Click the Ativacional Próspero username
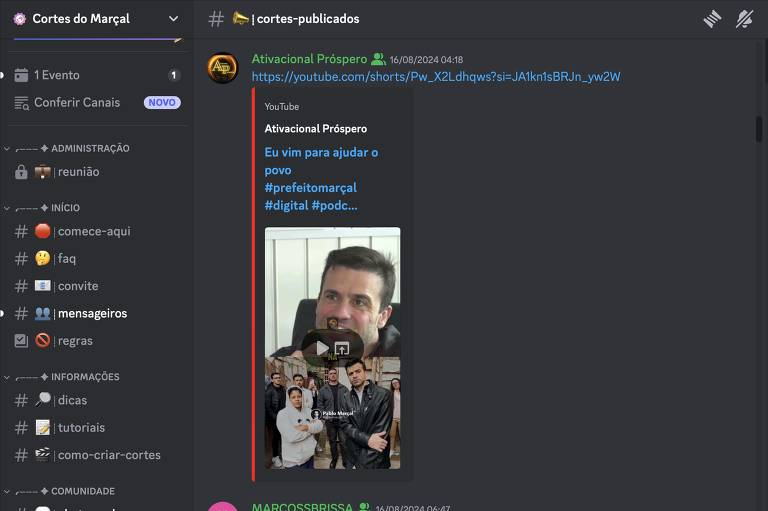Screen dimensions: 768x511 pyautogui.click(x=309, y=59)
